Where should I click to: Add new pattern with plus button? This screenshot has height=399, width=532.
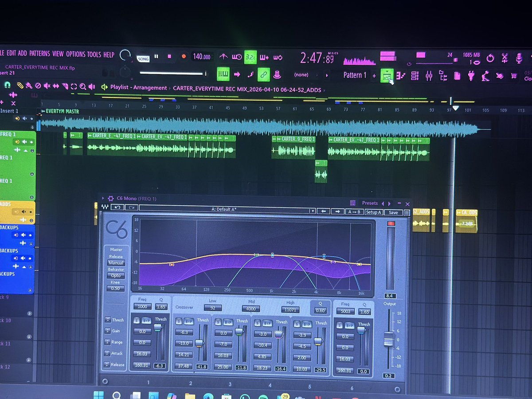(374, 76)
